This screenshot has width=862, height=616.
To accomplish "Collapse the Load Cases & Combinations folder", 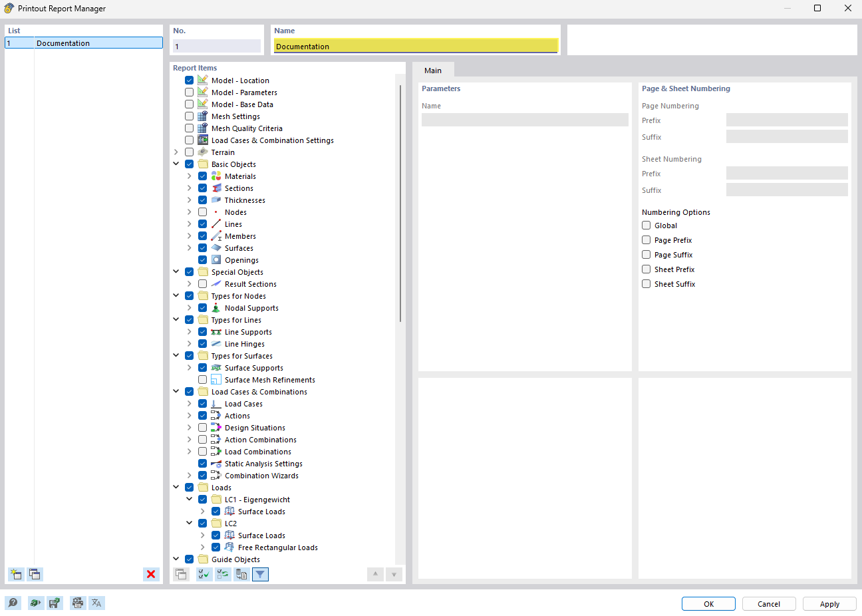I will pyautogui.click(x=176, y=392).
